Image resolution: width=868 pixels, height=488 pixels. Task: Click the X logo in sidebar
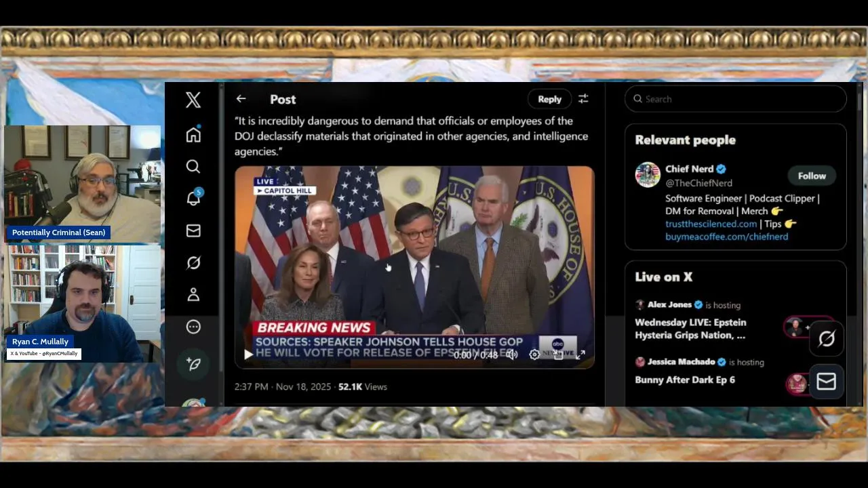point(193,100)
